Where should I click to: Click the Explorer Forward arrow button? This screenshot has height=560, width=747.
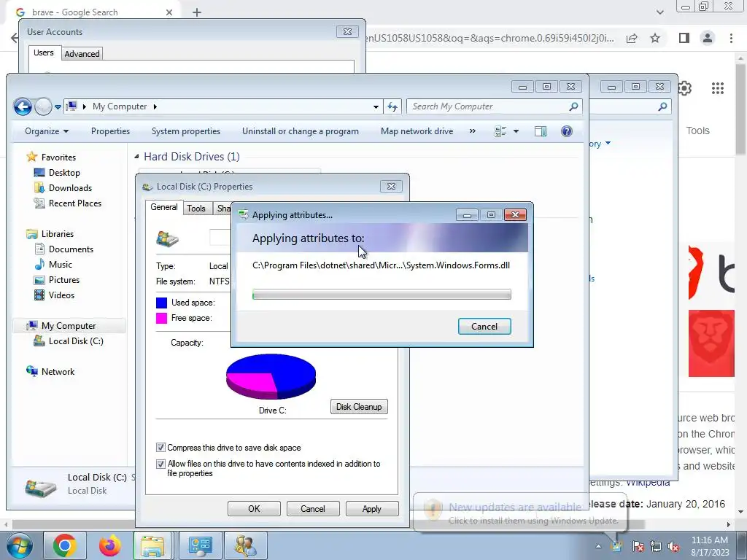(43, 106)
